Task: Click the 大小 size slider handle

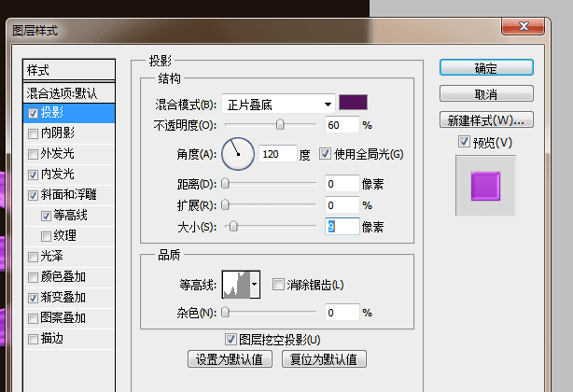Action: 233,227
